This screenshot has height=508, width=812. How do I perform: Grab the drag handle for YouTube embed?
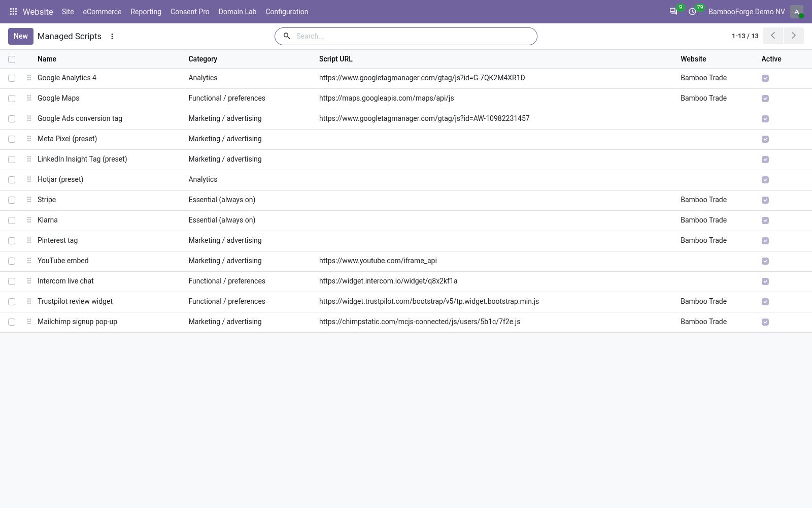click(29, 261)
